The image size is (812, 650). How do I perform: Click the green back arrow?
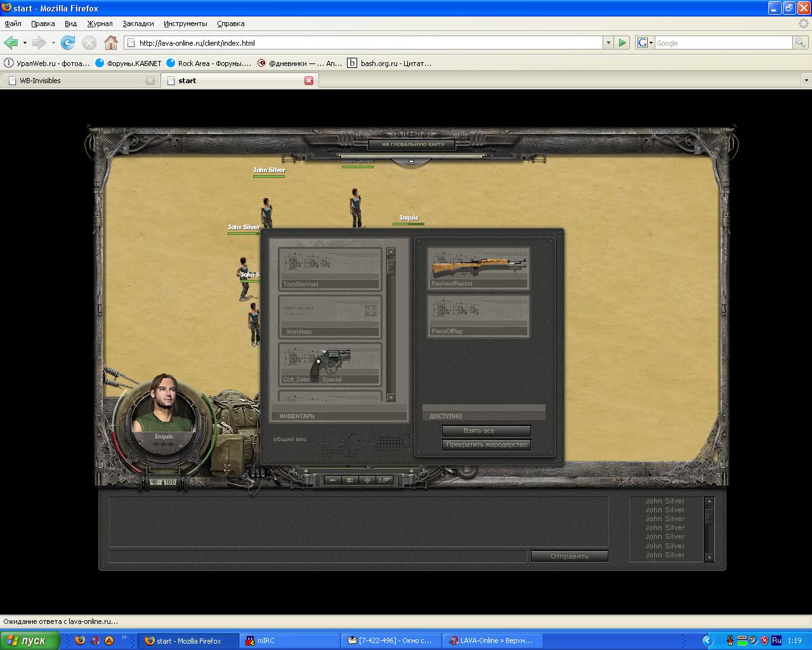click(x=11, y=43)
